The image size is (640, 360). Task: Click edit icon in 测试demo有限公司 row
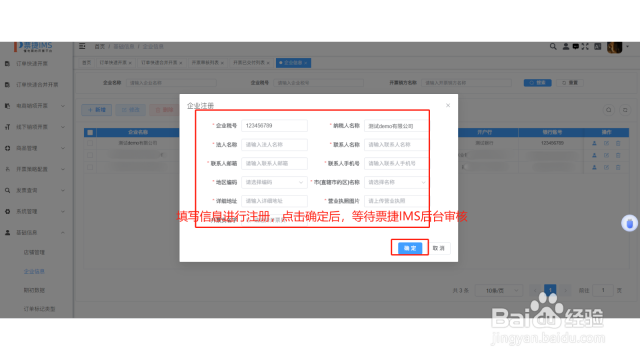tap(606, 143)
